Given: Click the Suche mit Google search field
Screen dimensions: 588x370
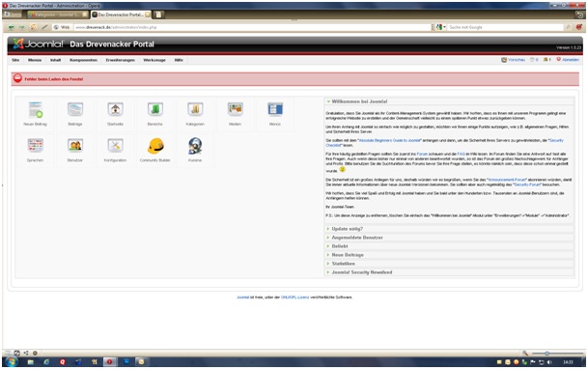Looking at the screenshot, I should coord(505,27).
